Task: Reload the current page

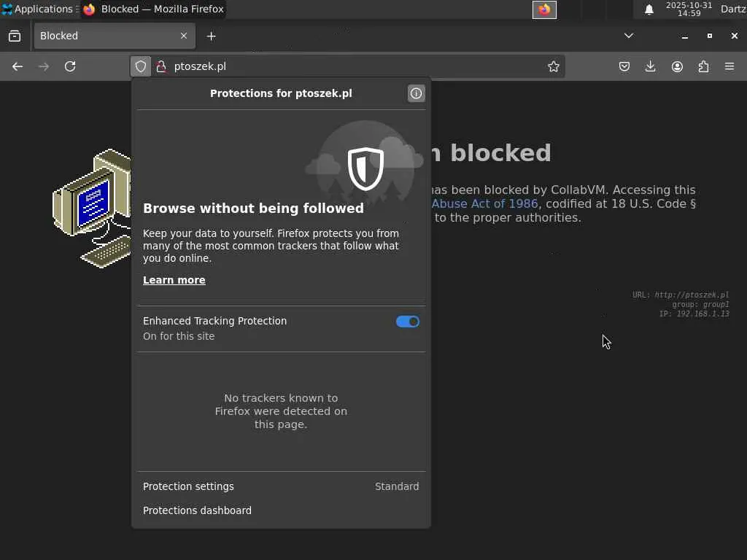Action: point(70,66)
